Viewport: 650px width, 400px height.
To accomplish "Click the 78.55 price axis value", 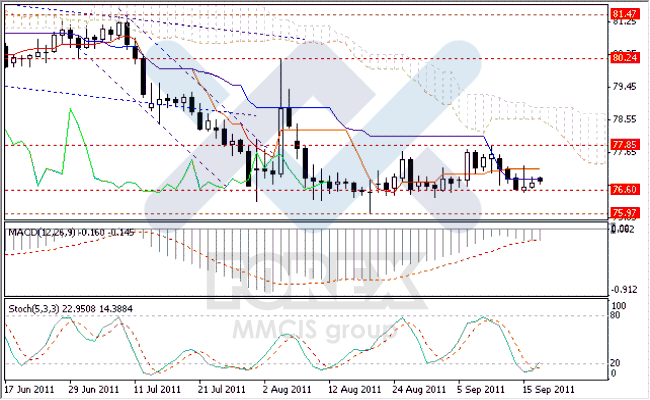I will [624, 120].
